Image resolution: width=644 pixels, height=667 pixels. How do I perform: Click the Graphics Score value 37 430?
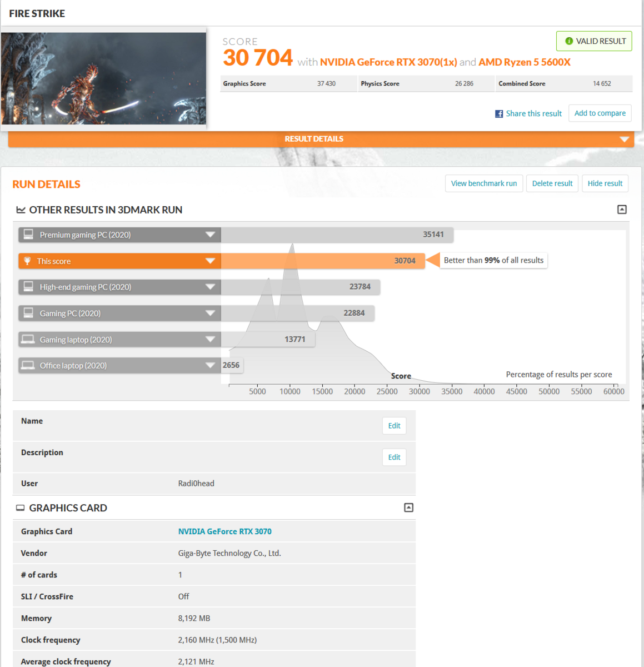[x=326, y=83]
